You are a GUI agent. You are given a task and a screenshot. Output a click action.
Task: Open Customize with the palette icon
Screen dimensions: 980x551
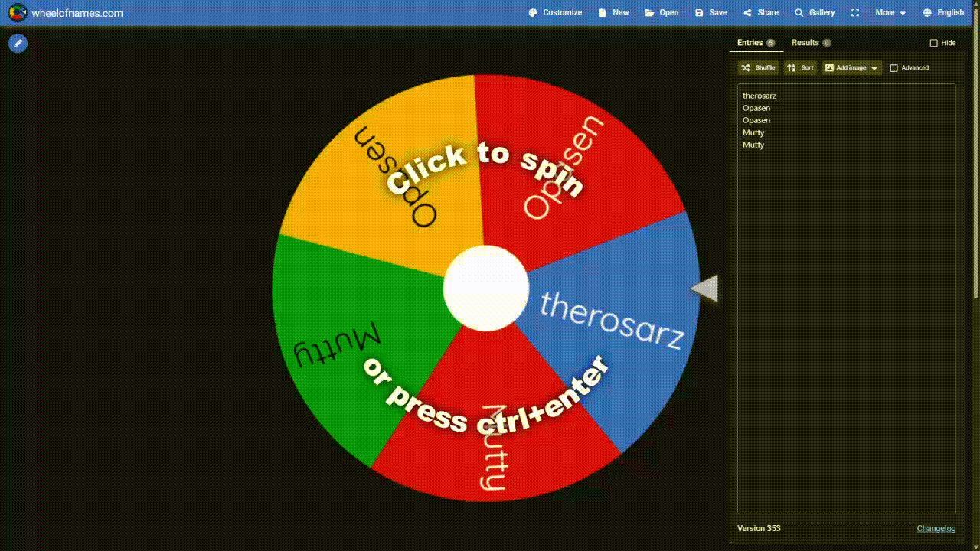pyautogui.click(x=555, y=12)
